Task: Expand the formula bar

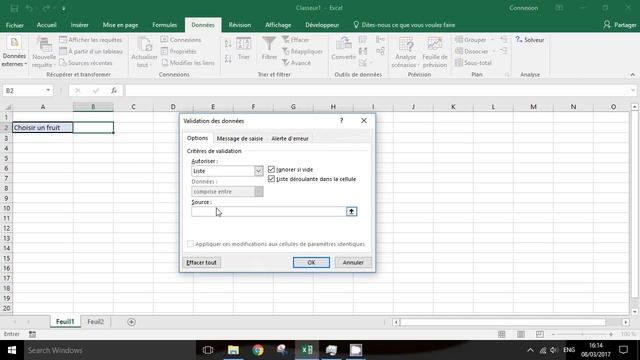Action: coord(633,91)
